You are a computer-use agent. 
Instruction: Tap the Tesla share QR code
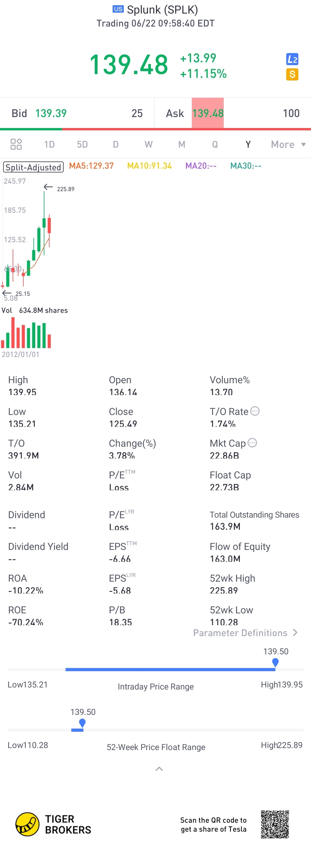click(x=275, y=824)
